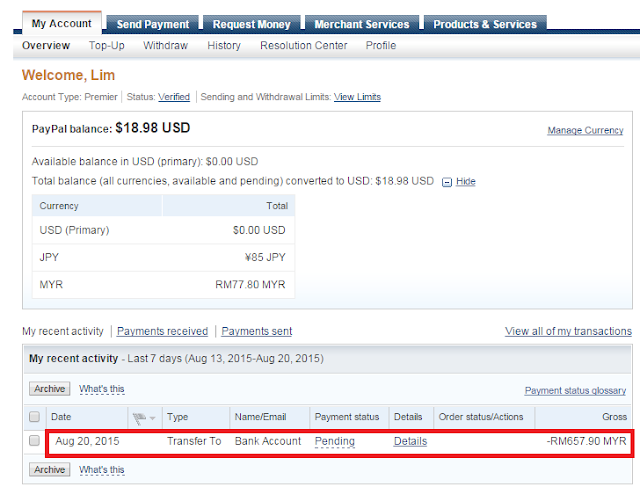Select the MYR currency row
This screenshot has height=487, width=640.
[x=163, y=285]
